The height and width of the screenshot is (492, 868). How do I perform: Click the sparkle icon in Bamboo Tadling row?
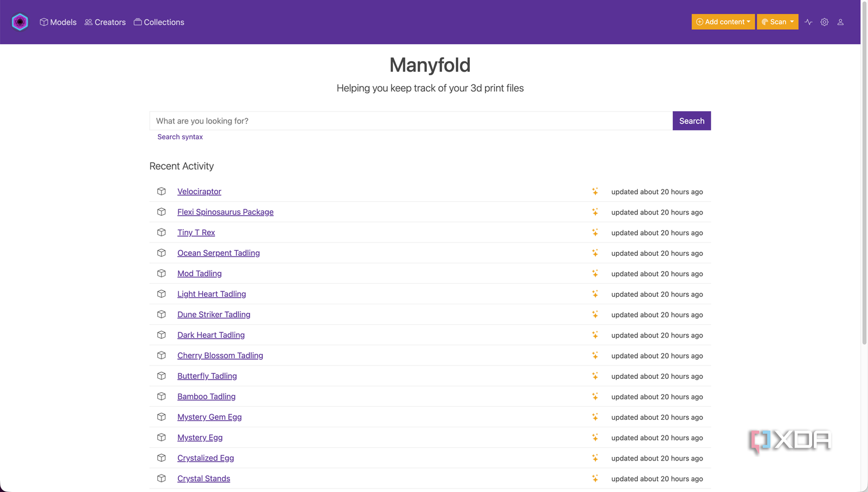point(595,396)
